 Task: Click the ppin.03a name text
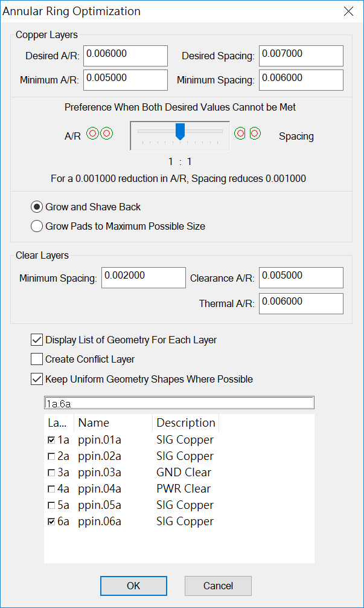100,473
